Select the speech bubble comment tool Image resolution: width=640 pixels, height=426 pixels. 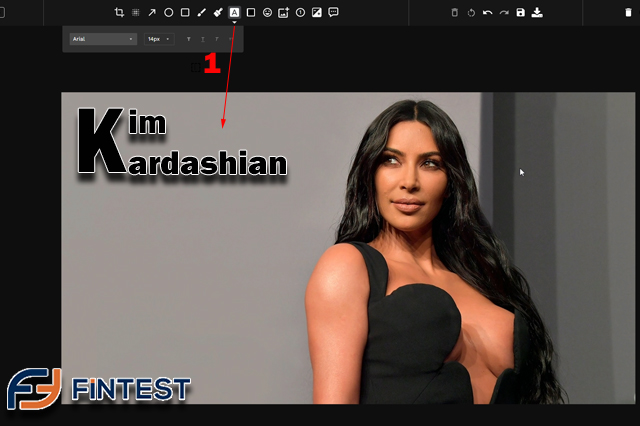(x=333, y=12)
